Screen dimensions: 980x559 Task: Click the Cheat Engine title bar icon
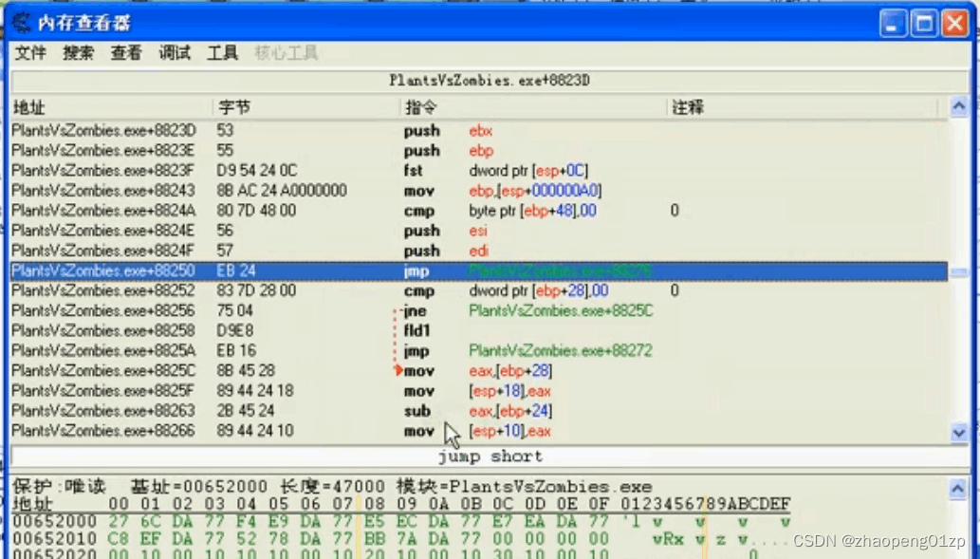click(21, 23)
